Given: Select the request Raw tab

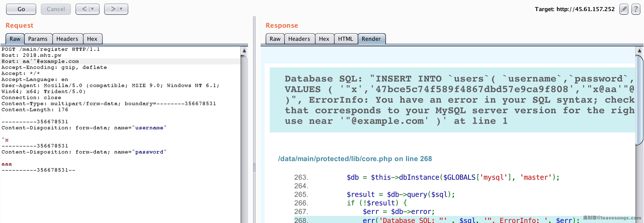Looking at the screenshot, I should click(x=15, y=39).
